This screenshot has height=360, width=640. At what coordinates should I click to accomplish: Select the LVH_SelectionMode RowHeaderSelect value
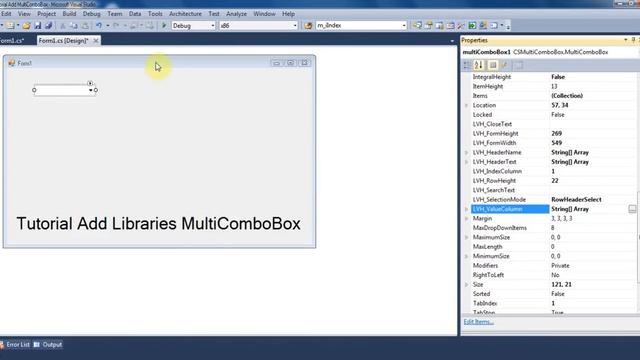pyautogui.click(x=576, y=200)
